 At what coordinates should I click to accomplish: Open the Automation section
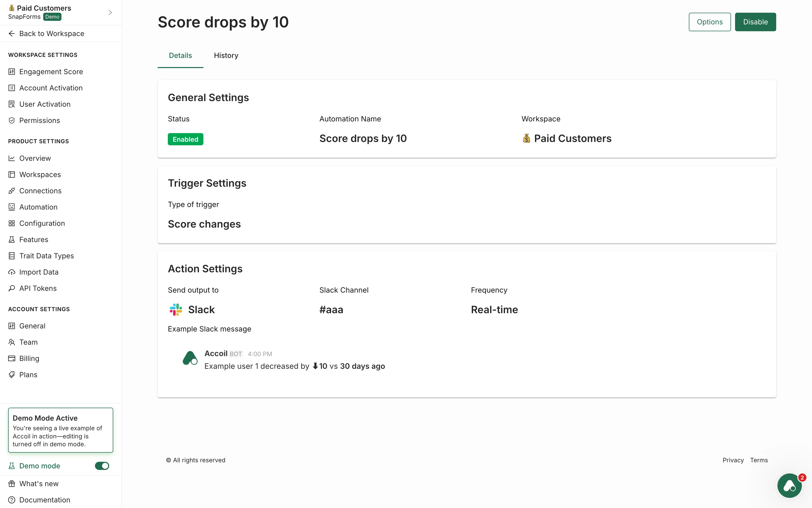click(x=38, y=207)
